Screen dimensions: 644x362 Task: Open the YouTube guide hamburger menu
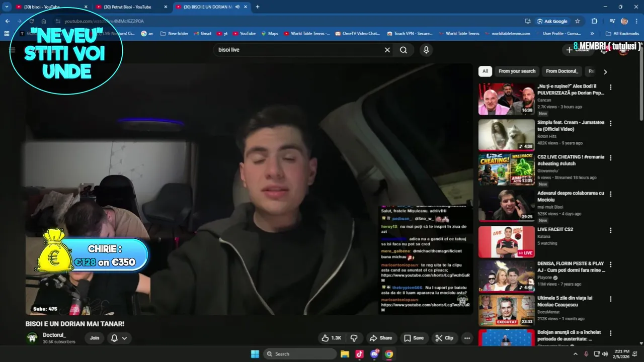coord(12,50)
